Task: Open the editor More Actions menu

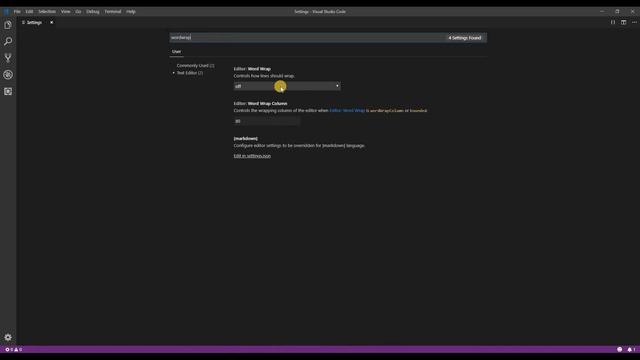Action: coord(634,22)
